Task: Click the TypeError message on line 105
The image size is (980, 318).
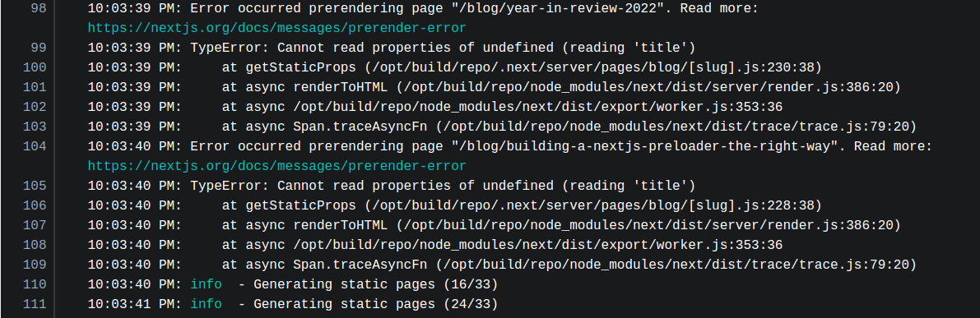Action: (443, 186)
